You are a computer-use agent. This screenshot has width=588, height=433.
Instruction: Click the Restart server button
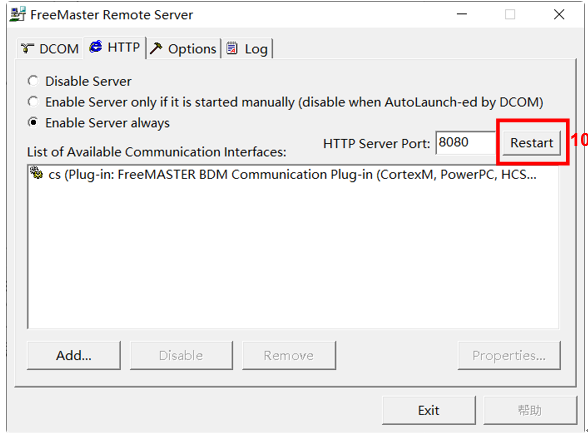coord(532,142)
